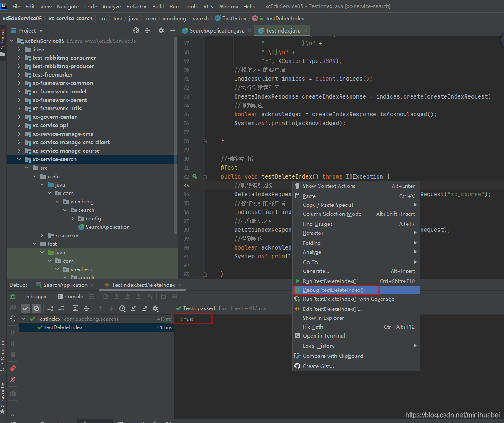Click the Rerun debug bug icon

(13, 297)
